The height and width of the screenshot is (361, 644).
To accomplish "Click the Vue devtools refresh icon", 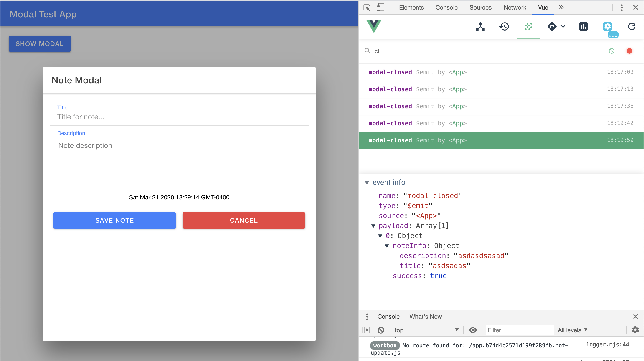I will point(631,26).
